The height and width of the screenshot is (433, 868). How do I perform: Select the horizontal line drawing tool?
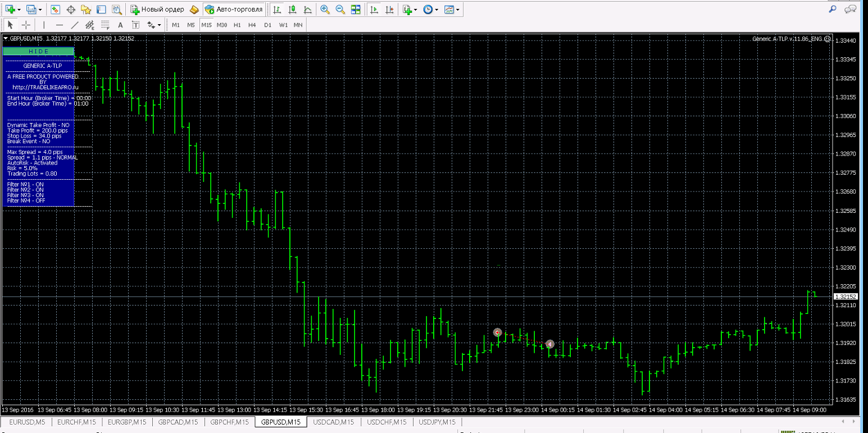coord(59,25)
